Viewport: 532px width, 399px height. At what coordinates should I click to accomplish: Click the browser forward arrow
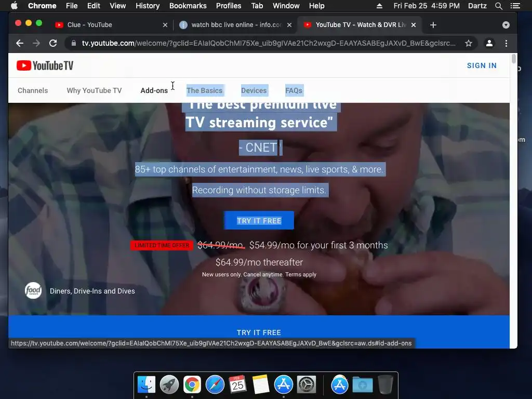click(x=36, y=43)
